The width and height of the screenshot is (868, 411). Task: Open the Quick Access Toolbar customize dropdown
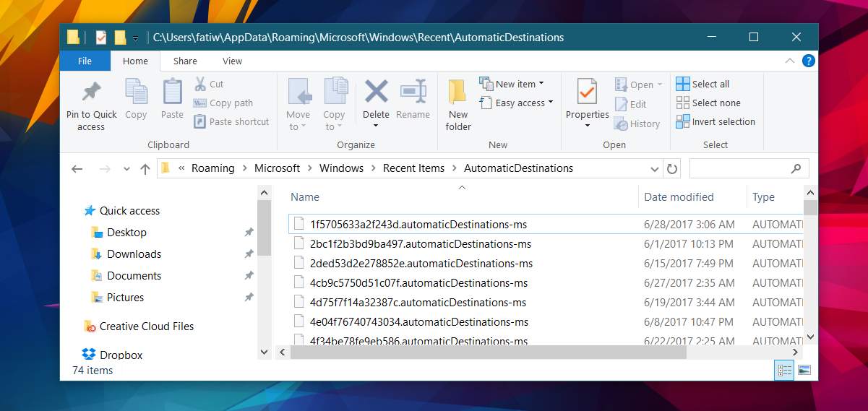[135, 38]
